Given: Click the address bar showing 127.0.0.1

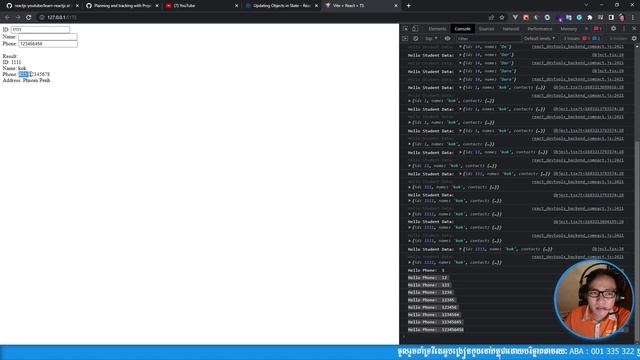Looking at the screenshot, I should pos(261,17).
